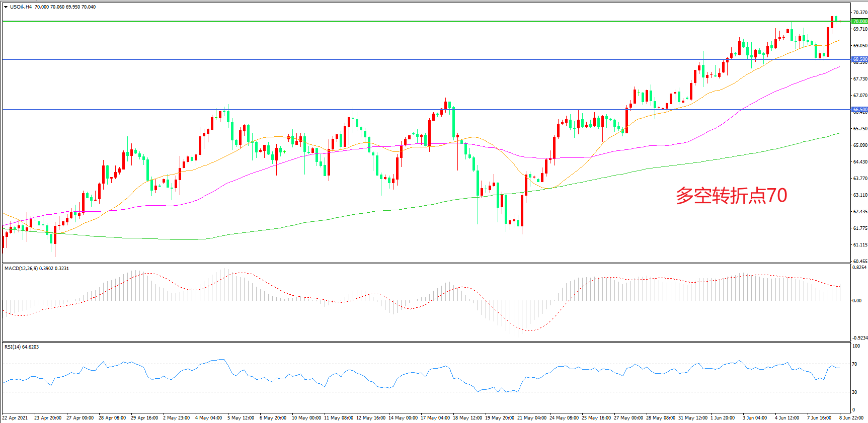Click the USOil-,H4 symbol title
Image resolution: width=868 pixels, height=423 pixels.
click(21, 7)
